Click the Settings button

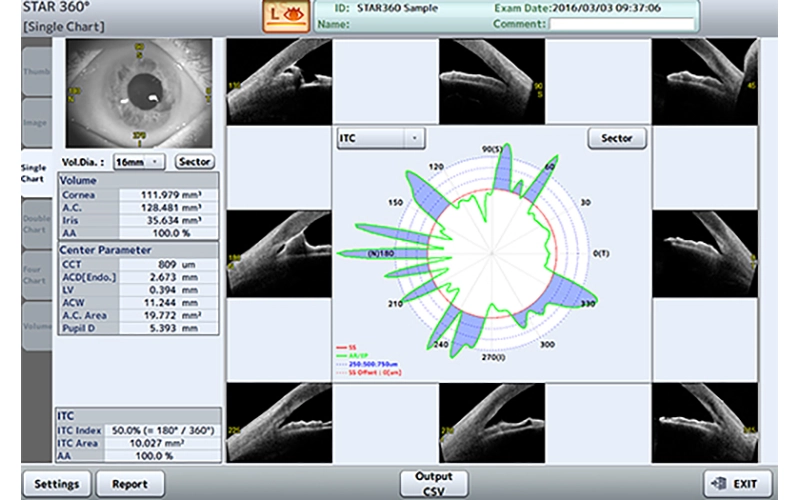coord(57,484)
